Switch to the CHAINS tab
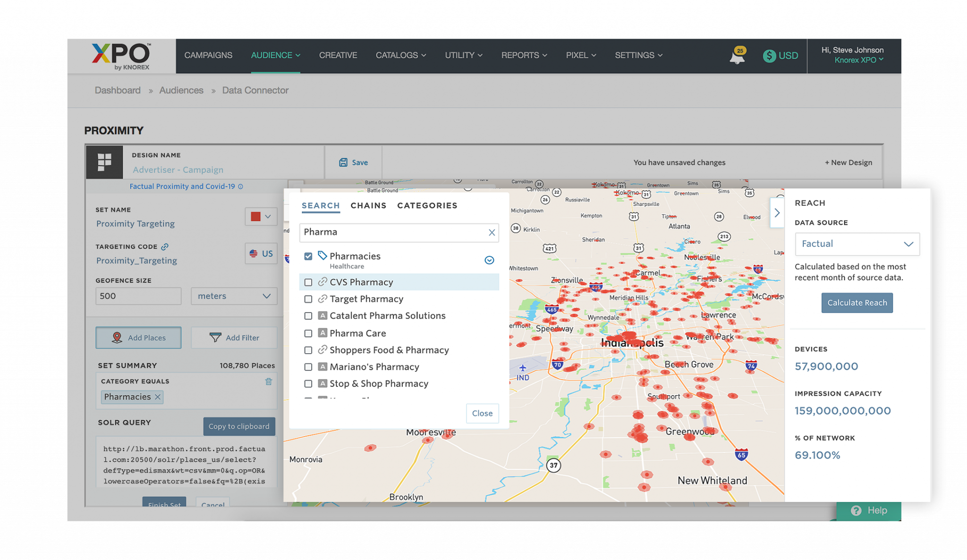The width and height of the screenshot is (967, 560). [368, 205]
